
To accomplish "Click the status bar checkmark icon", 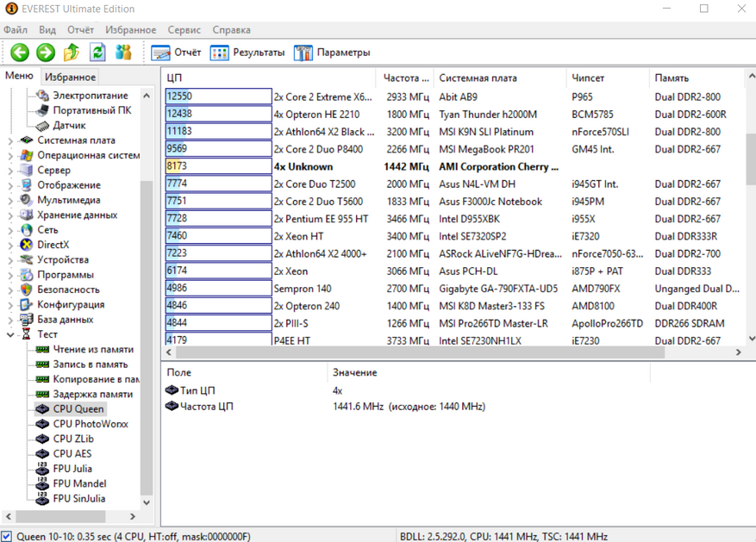I will pyautogui.click(x=7, y=536).
